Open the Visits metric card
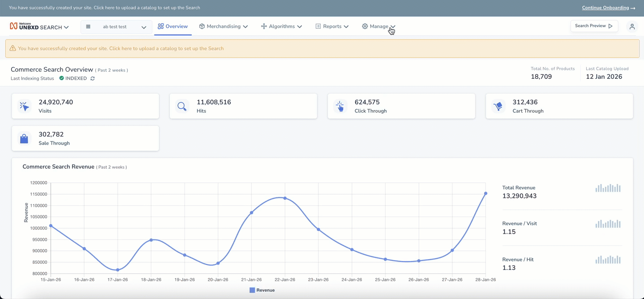This screenshot has height=299, width=644. coord(85,106)
